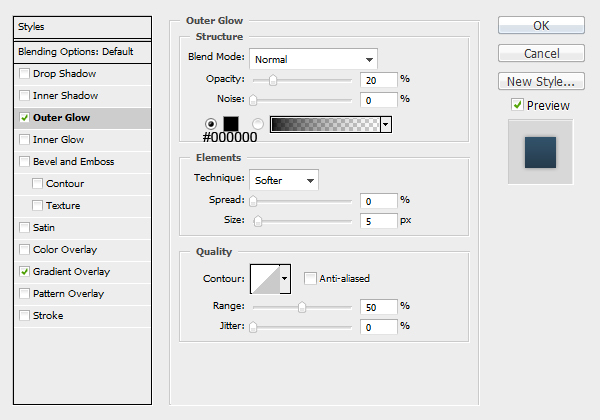The height and width of the screenshot is (420, 600).
Task: Uncheck the Preview checkbox
Action: pos(517,105)
